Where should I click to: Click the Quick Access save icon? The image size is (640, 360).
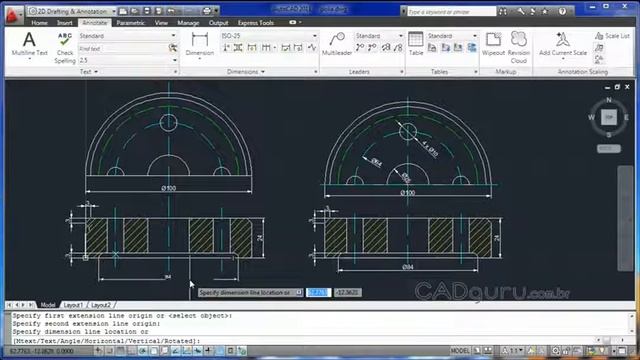click(147, 11)
